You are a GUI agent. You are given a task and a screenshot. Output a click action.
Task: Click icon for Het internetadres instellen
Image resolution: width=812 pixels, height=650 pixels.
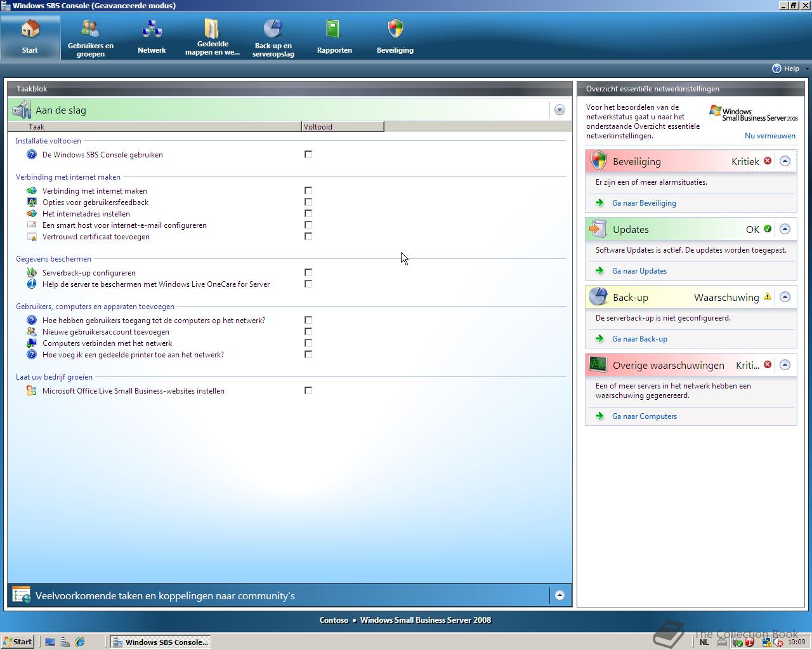[x=32, y=213]
